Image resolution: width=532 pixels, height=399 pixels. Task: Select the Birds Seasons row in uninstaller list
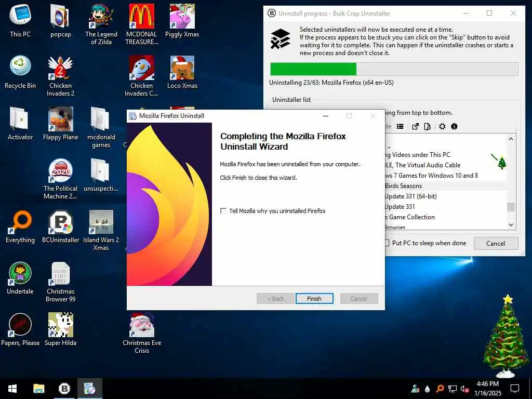coord(445,186)
